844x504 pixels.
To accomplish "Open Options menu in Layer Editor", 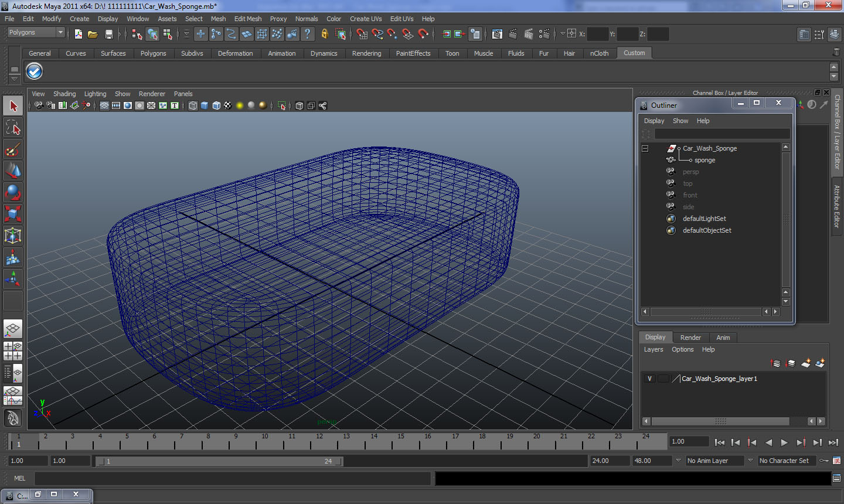I will coord(682,349).
